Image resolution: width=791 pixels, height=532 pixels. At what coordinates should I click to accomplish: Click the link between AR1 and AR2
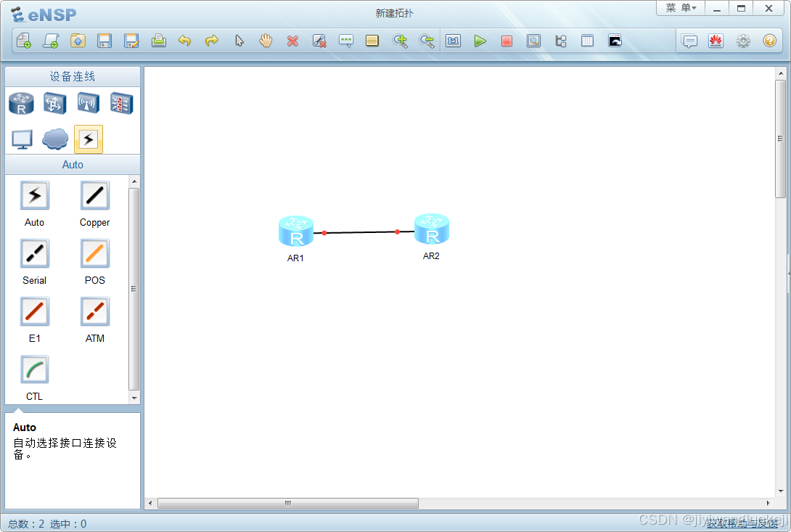pos(364,232)
